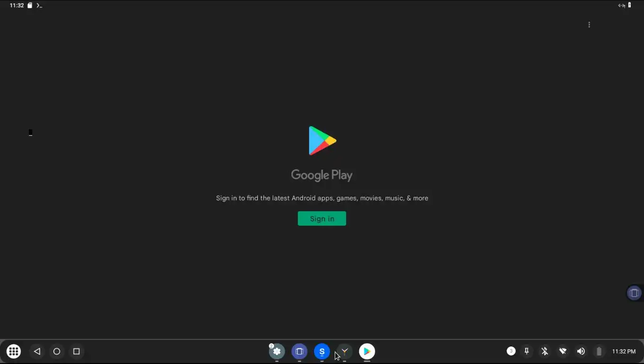
Task: Click the green Sign in button
Action: [322, 218]
